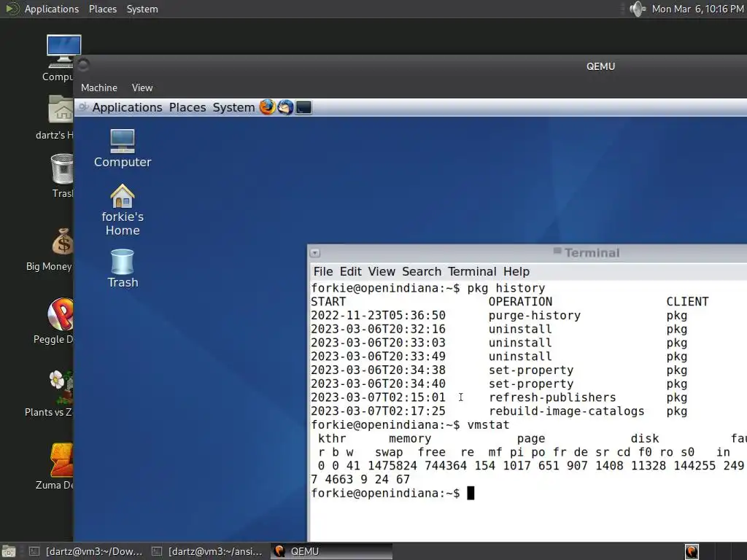This screenshot has width=747, height=560.
Task: Switch to the dartz@vm3:~/ansi... taskbar window
Action: 207,551
